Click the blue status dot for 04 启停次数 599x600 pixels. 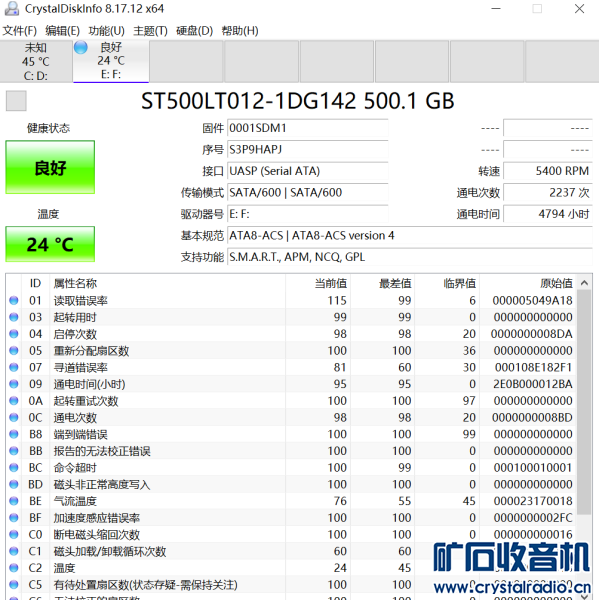14,334
